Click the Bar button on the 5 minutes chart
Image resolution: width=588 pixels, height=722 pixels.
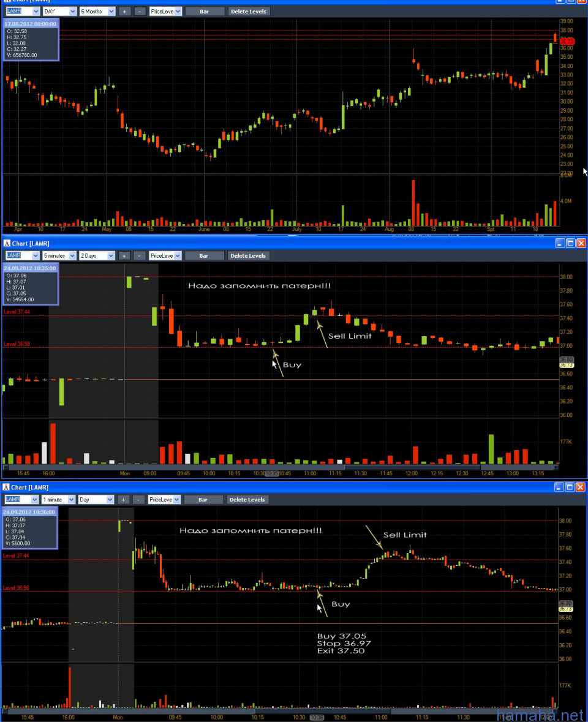[x=204, y=255]
